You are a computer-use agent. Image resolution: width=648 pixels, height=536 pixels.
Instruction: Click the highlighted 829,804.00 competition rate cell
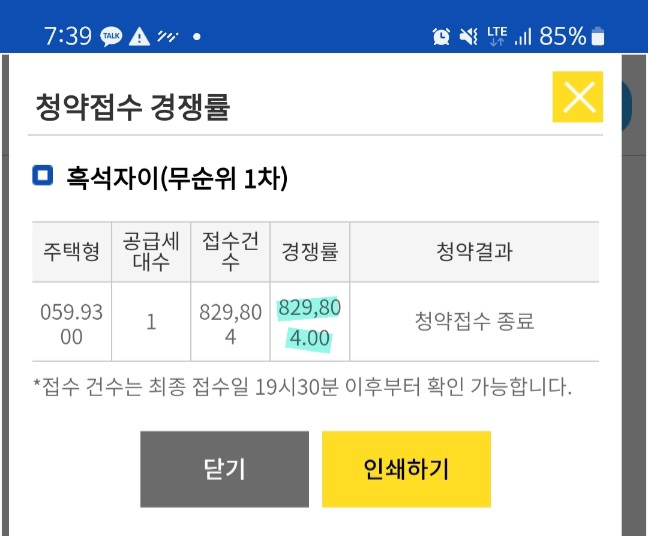pos(310,322)
